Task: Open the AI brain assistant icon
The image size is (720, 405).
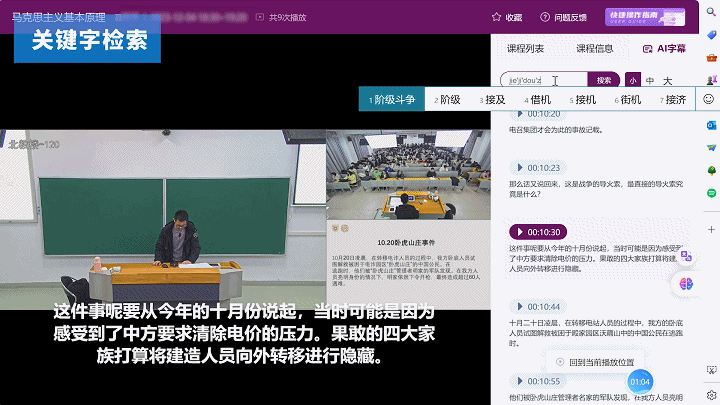Action: [x=686, y=284]
